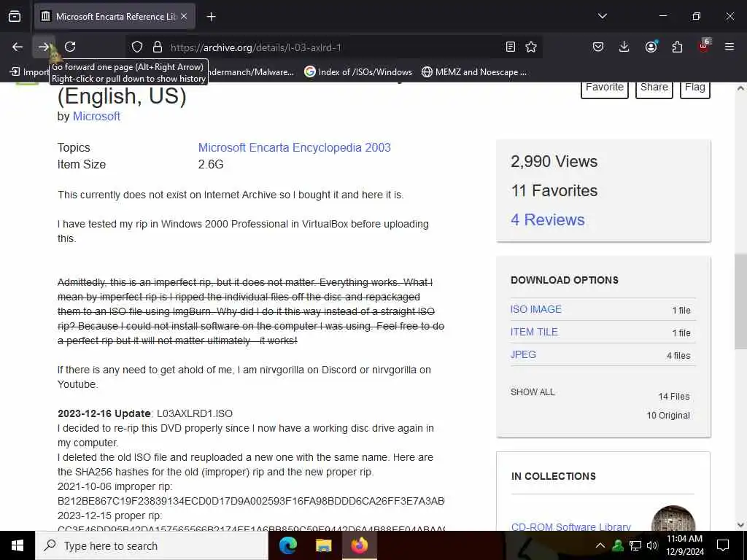Click the Windows taskbar search box
The height and width of the screenshot is (560, 747).
pyautogui.click(x=152, y=545)
